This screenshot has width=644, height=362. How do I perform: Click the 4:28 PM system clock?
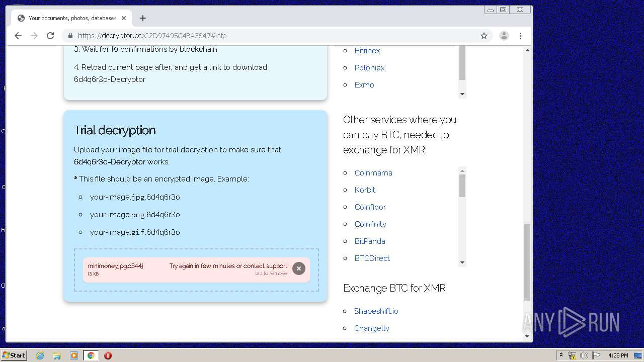tap(618, 355)
